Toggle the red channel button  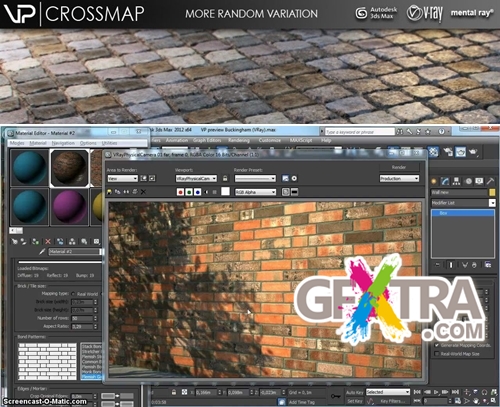[180, 192]
